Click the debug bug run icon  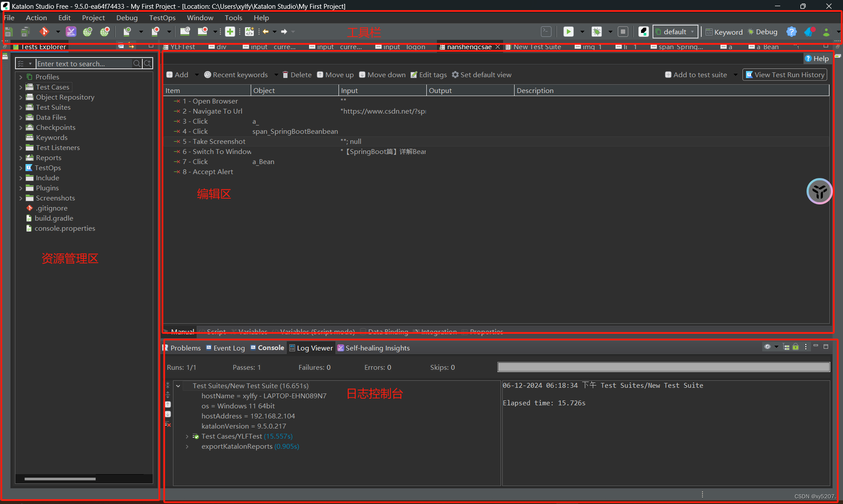(596, 32)
